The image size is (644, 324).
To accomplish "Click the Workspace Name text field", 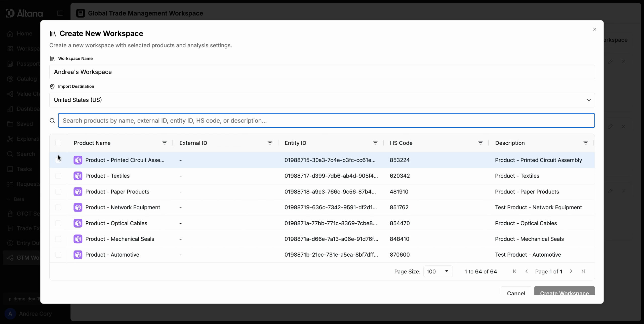I will click(322, 72).
